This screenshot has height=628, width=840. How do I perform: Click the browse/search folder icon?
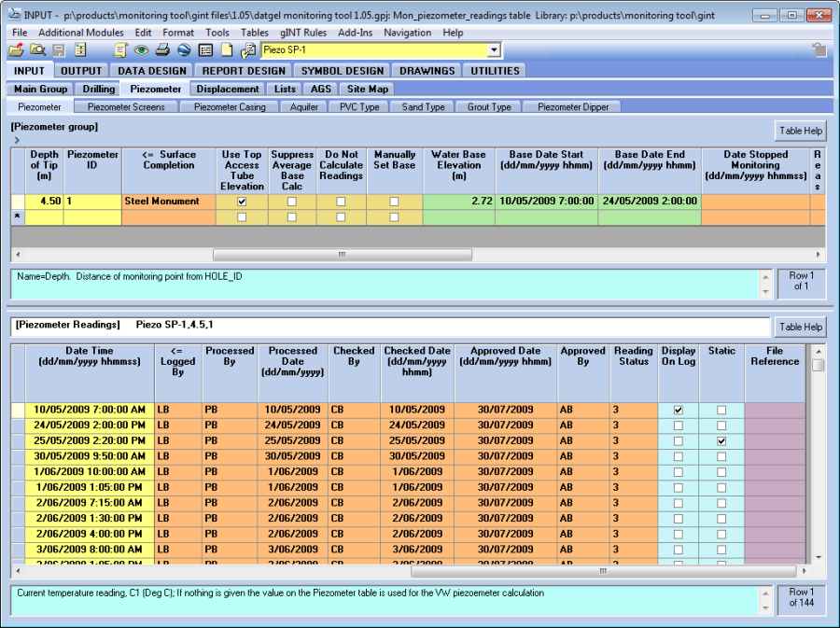point(37,50)
